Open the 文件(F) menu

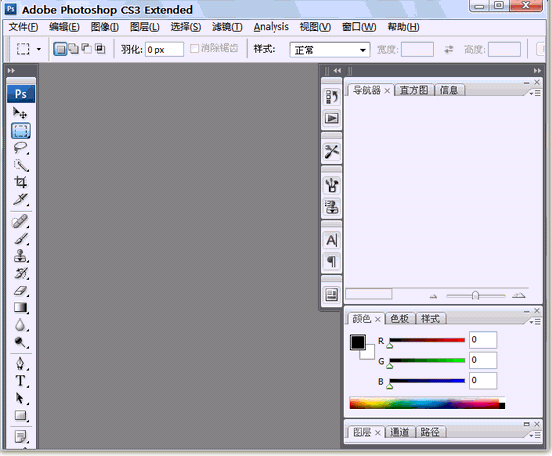pos(23,27)
